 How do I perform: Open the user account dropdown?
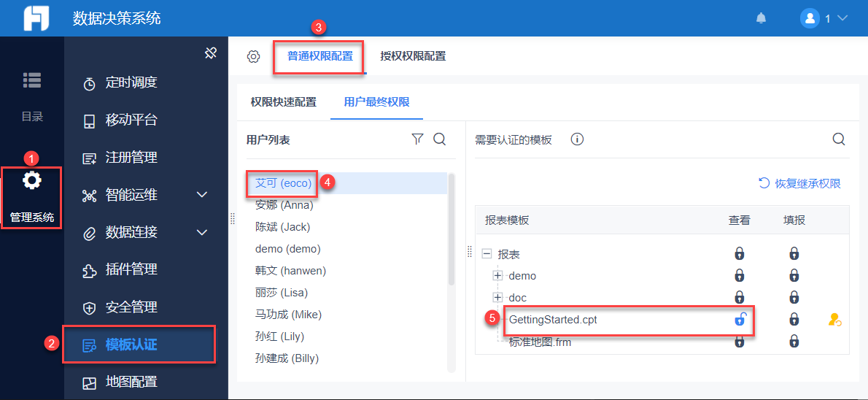[x=824, y=18]
